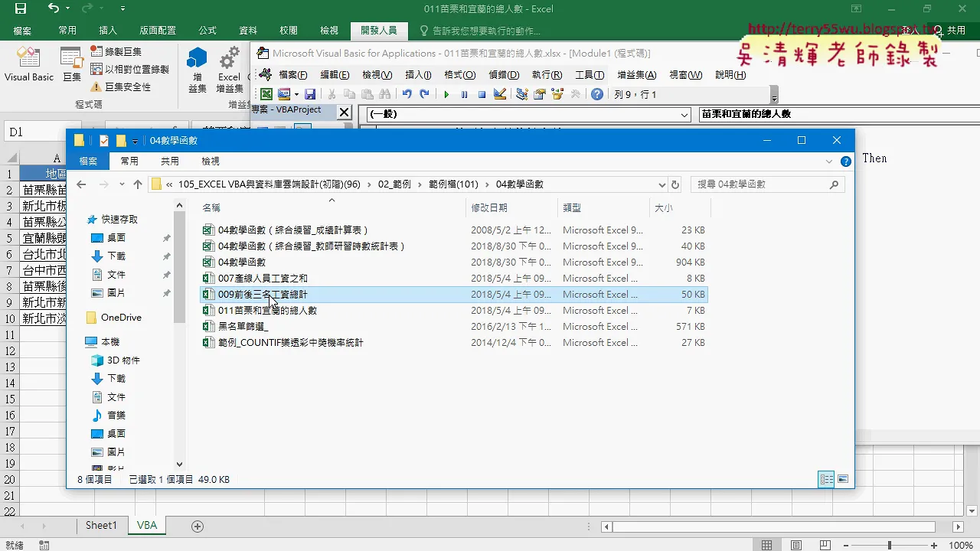
Task: Click the VBA help question mark icon
Action: pos(597,94)
